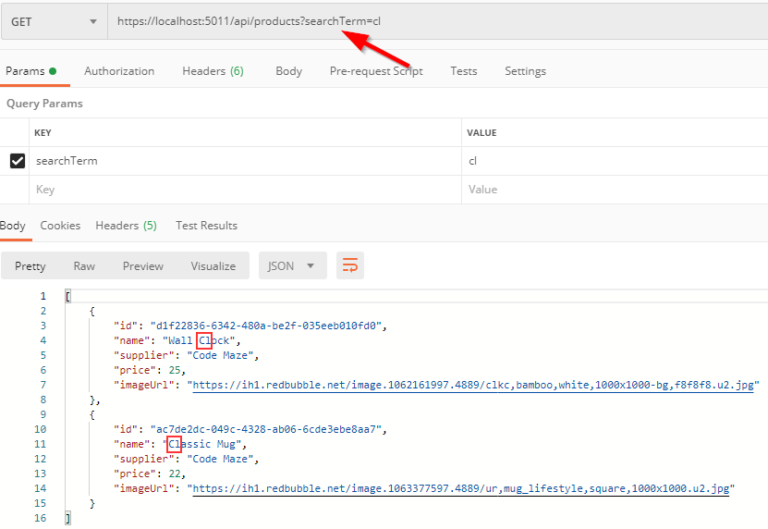Screen dimensions: 768x529
Task: Open the request Headers (6) tab
Action: click(x=212, y=71)
